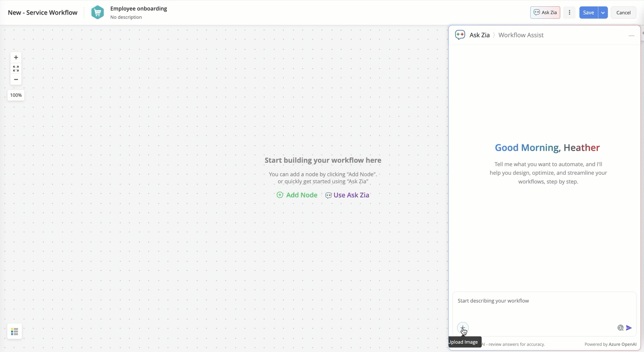Viewport: 644px width, 352px height.
Task: Click the Use Ask Zia link
Action: pos(347,195)
